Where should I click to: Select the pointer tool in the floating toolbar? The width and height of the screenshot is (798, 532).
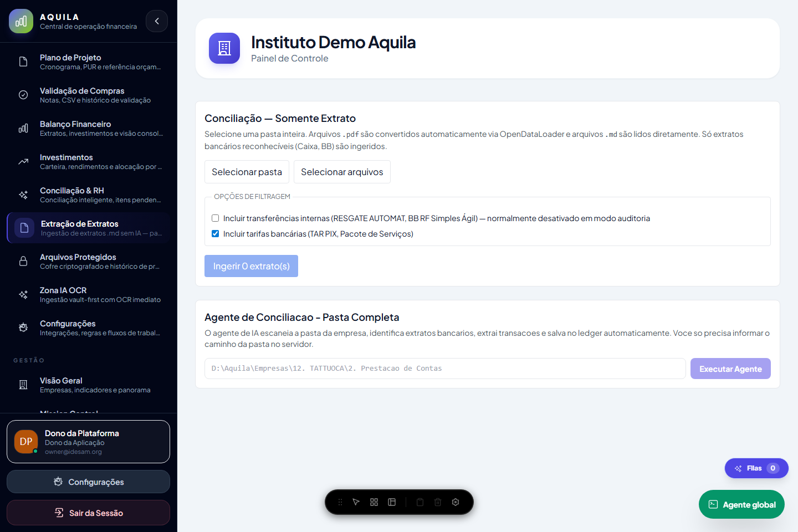point(356,502)
